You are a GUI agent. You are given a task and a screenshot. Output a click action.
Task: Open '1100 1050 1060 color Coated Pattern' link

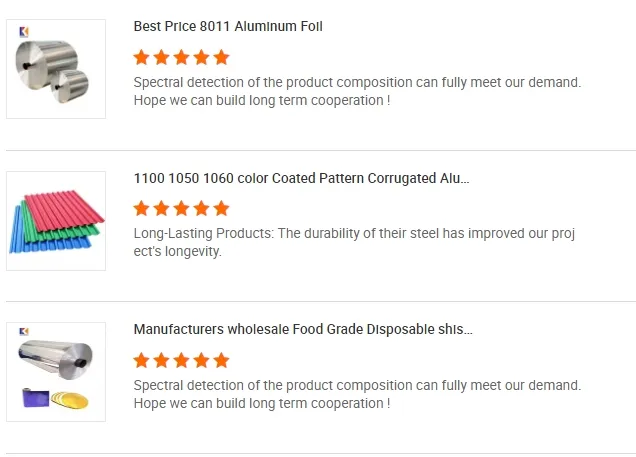click(x=301, y=178)
